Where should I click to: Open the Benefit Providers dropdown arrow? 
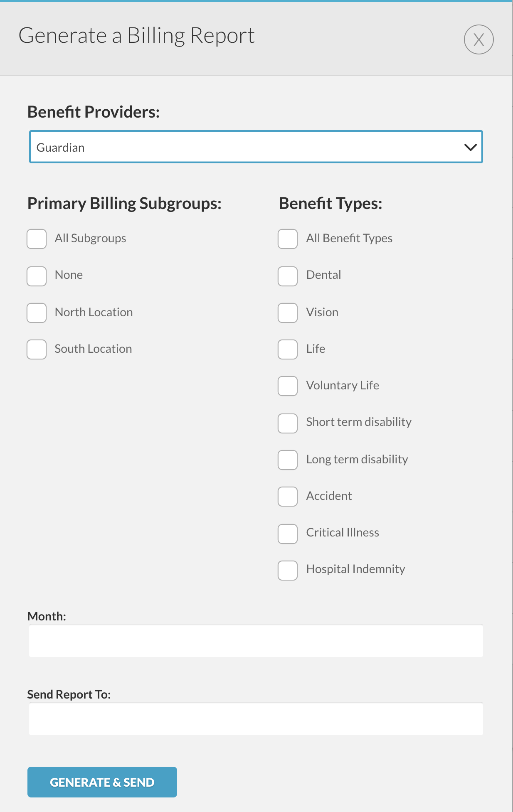pos(470,147)
